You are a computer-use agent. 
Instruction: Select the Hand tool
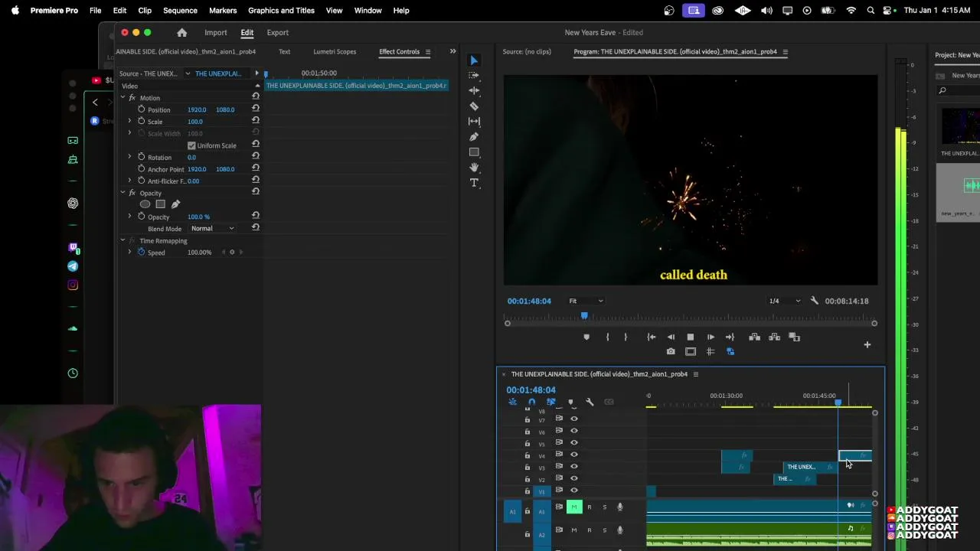pos(474,168)
